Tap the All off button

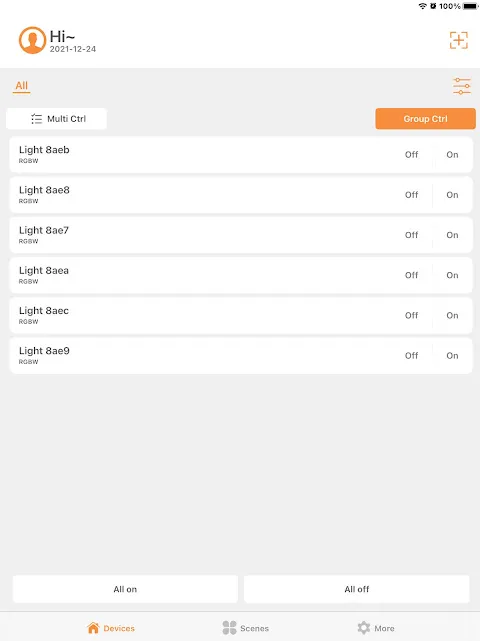(x=357, y=589)
